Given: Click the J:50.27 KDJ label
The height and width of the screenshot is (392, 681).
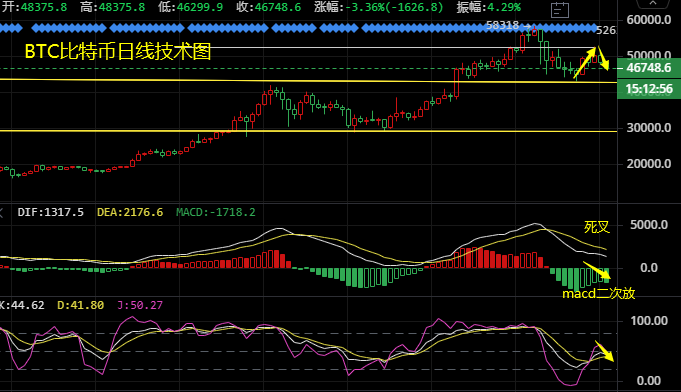Looking at the screenshot, I should click(140, 305).
